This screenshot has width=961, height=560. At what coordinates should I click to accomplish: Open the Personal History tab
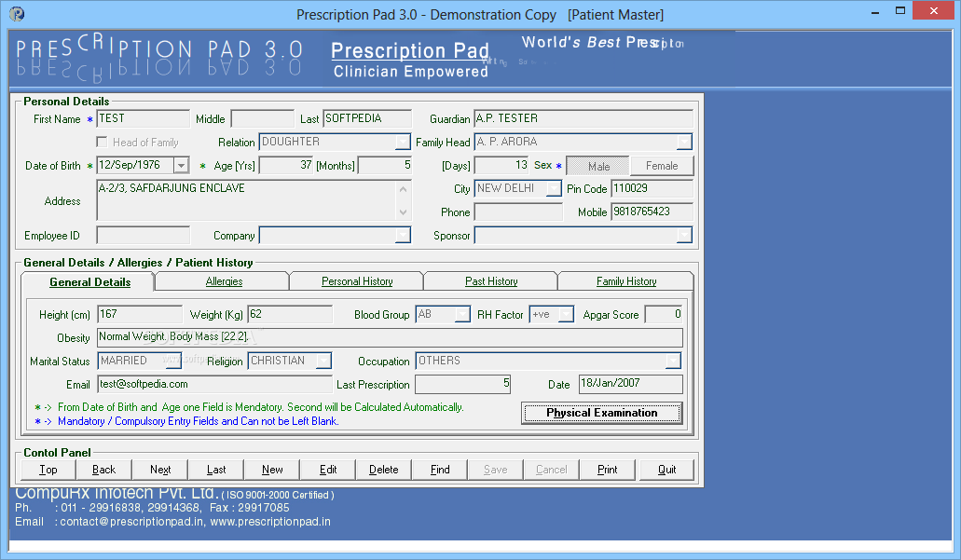(357, 281)
